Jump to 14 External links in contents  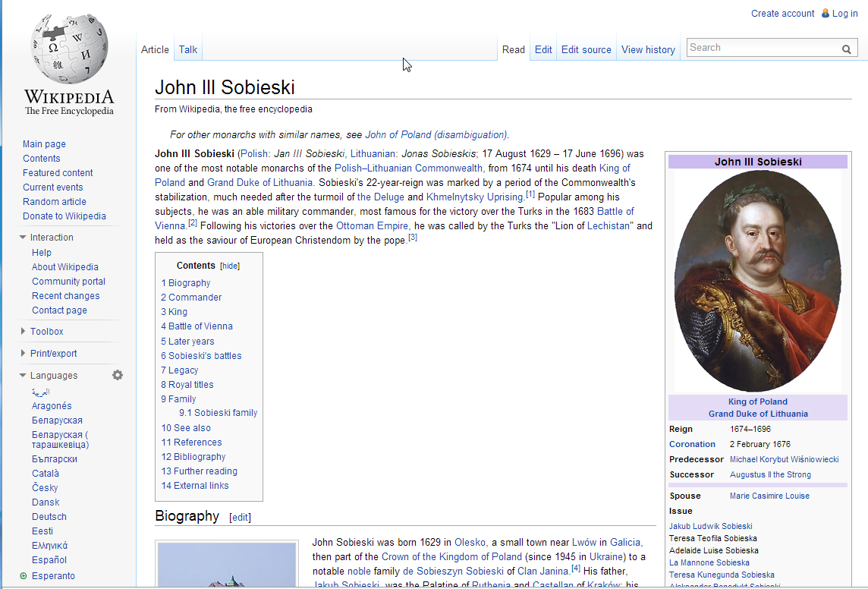coord(195,486)
